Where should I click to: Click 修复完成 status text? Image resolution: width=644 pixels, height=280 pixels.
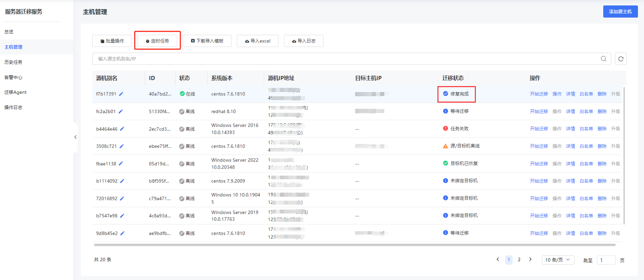click(460, 94)
